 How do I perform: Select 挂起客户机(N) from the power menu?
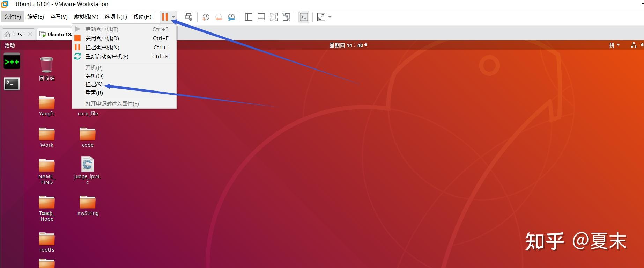[x=124, y=48]
